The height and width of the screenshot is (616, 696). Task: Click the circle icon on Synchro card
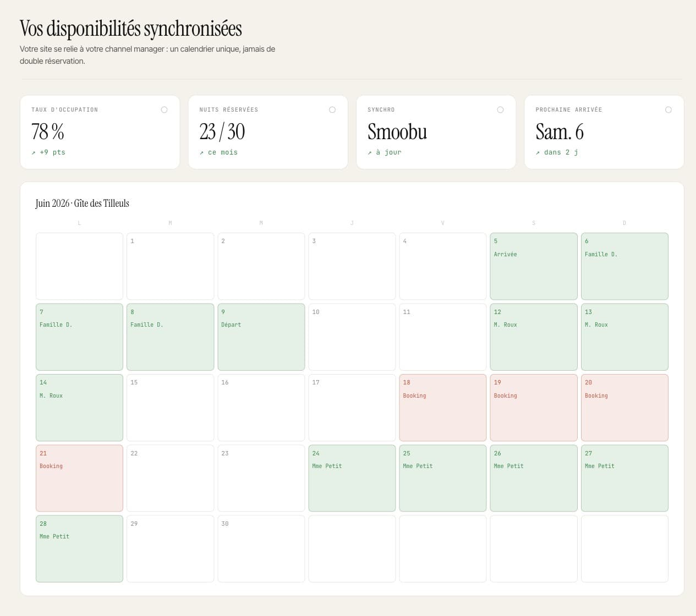click(x=500, y=110)
